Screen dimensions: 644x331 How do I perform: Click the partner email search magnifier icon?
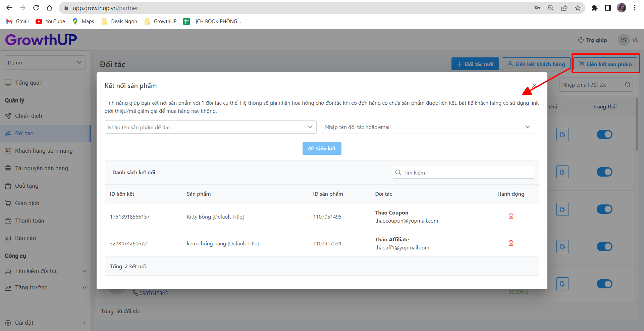pyautogui.click(x=628, y=85)
